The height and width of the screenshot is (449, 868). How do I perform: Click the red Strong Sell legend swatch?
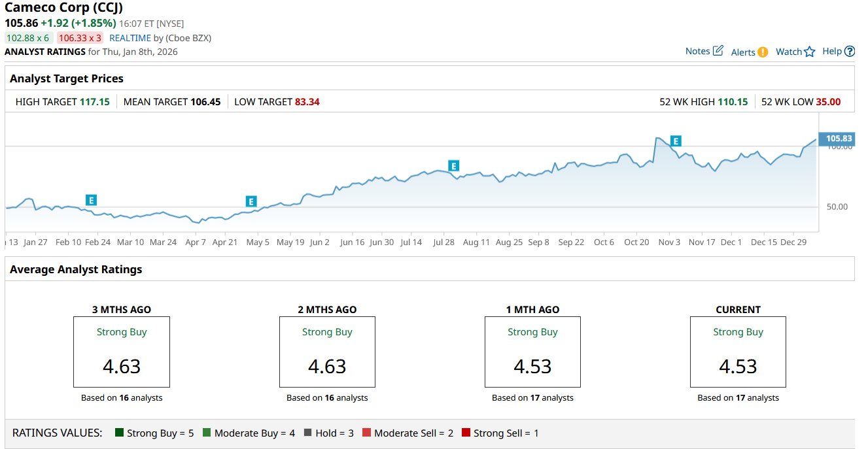[x=466, y=433]
